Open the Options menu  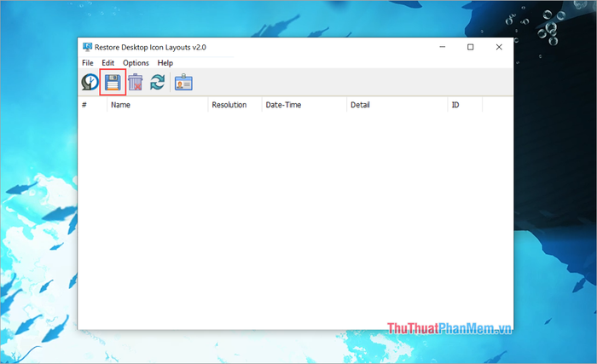pos(136,63)
